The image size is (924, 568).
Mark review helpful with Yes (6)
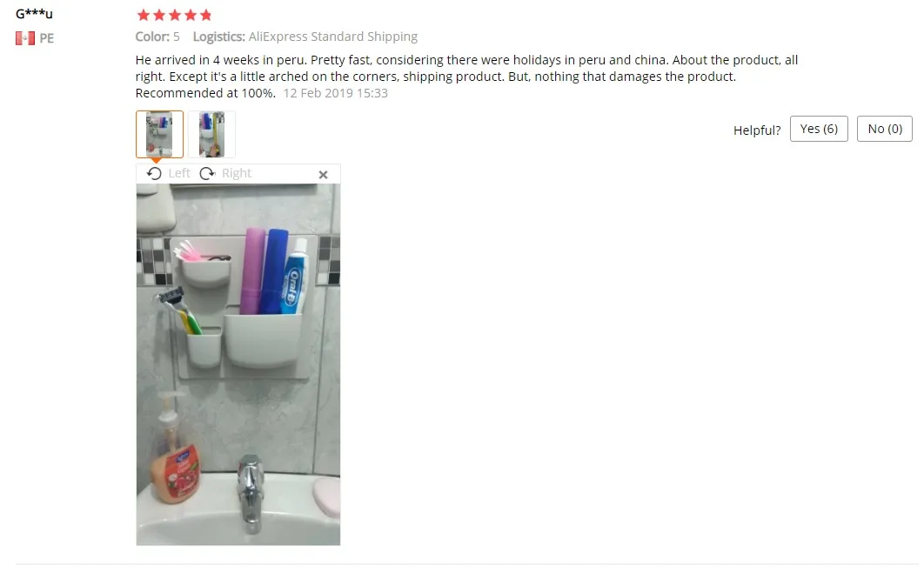click(819, 129)
